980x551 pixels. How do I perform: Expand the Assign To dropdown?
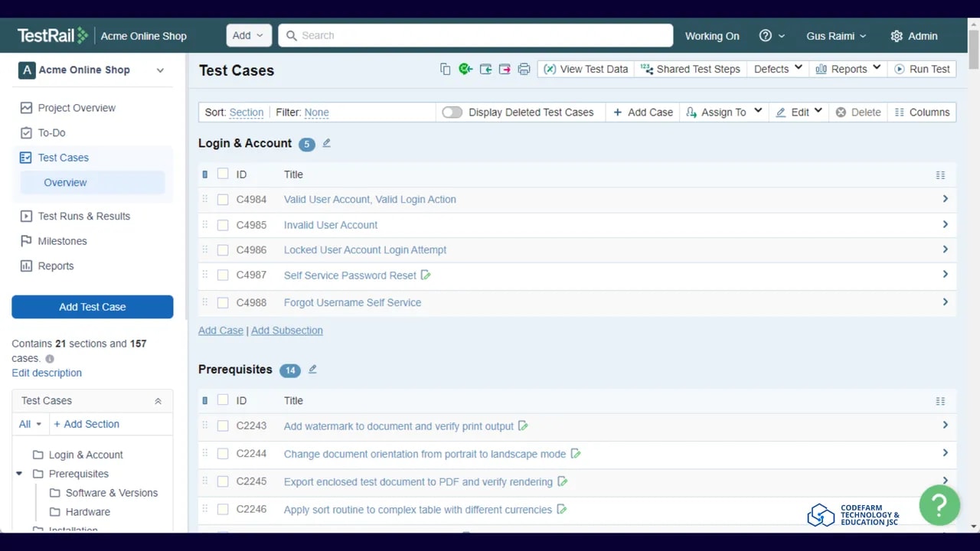(724, 112)
